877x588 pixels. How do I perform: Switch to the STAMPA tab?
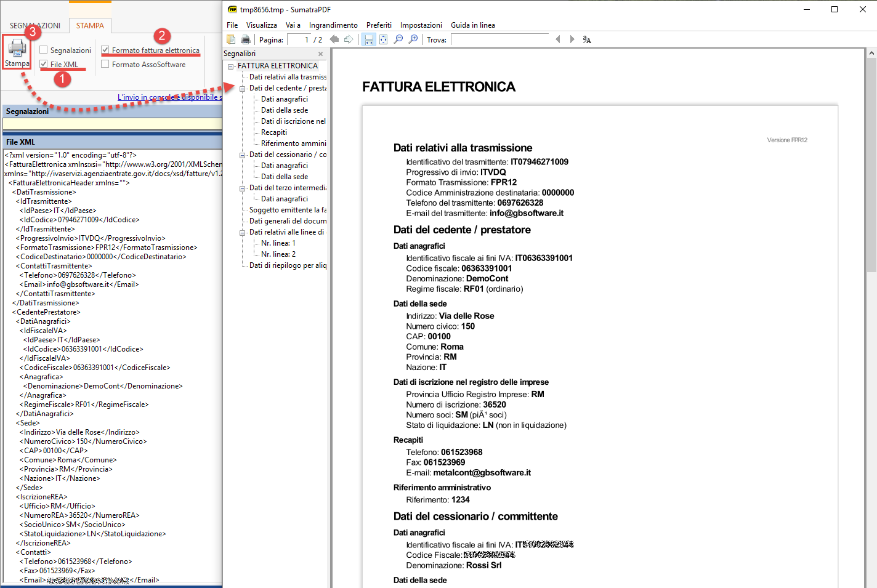click(x=90, y=26)
